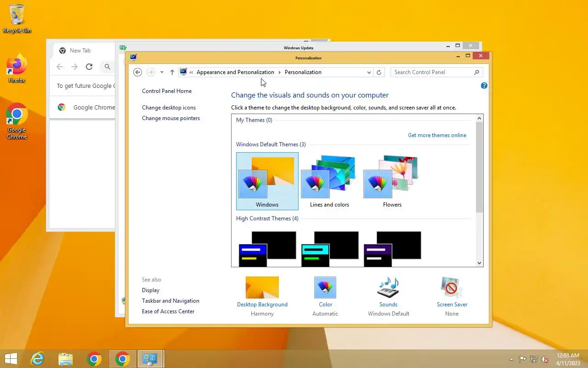
Task: Click the active Chrome taskbar icon
Action: 123,359
